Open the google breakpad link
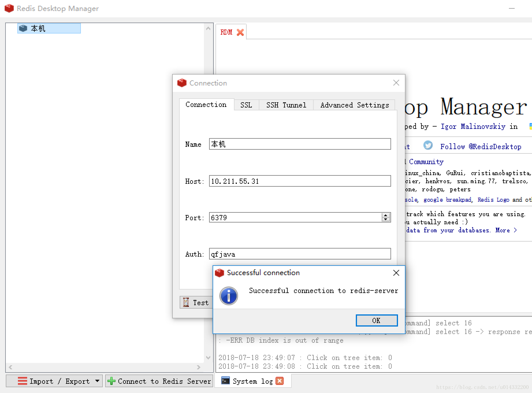The image size is (532, 393). pyautogui.click(x=448, y=200)
